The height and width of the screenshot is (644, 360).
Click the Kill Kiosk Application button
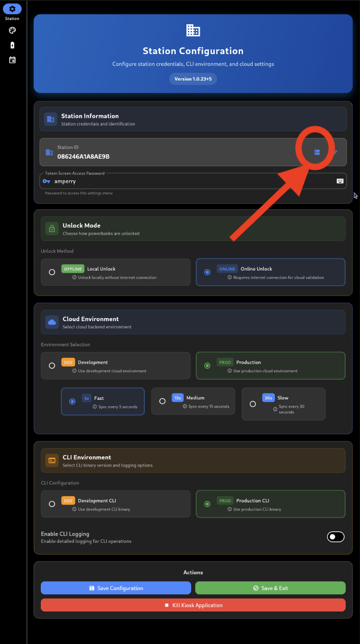click(x=193, y=605)
